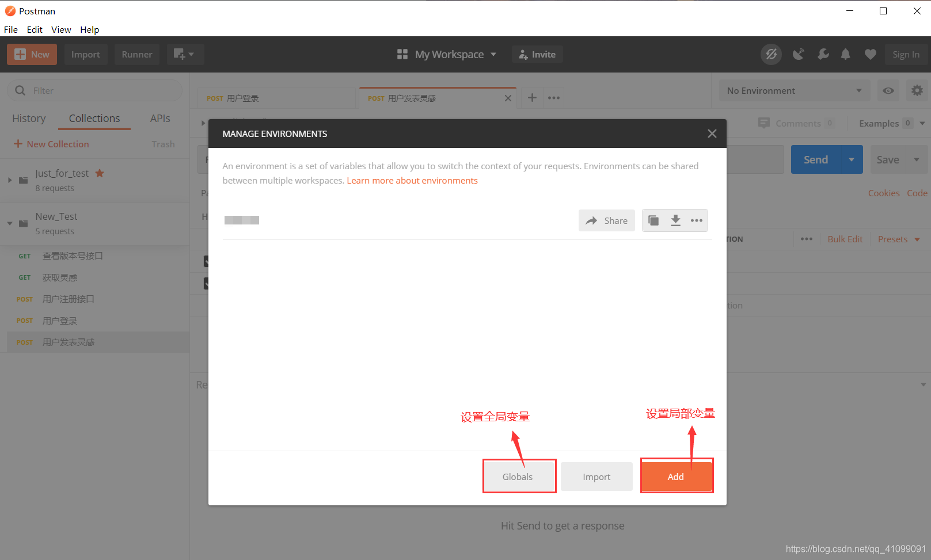Click the Invite button
Screen dimensions: 931x560
coord(537,54)
